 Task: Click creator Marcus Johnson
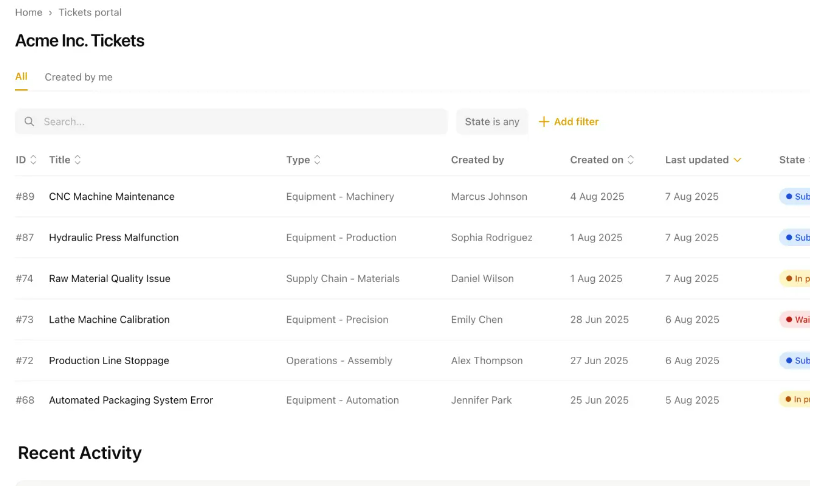(489, 196)
